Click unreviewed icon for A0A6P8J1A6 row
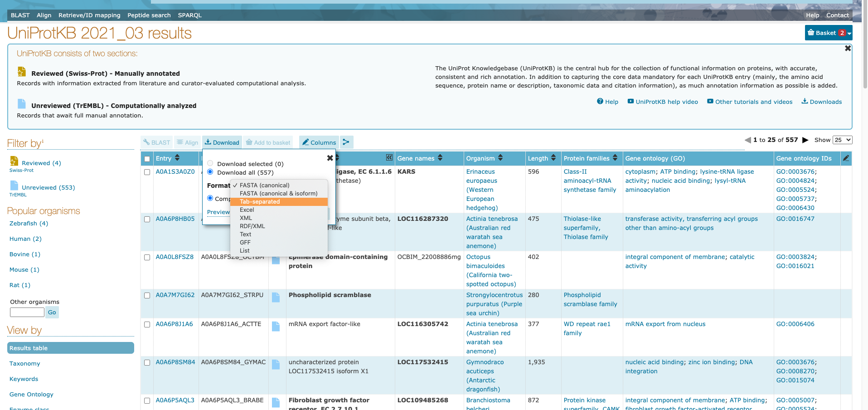Viewport: 868px width, 410px height. click(x=276, y=326)
